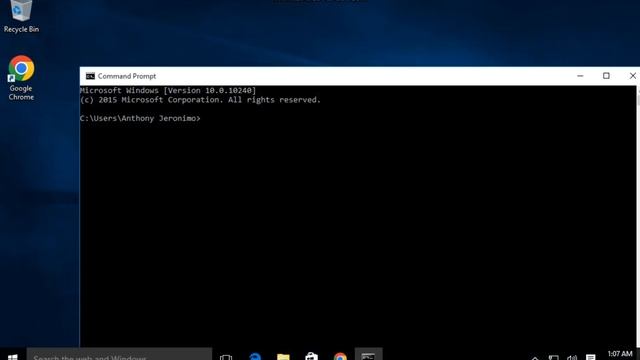The image size is (640, 360).
Task: Minimize the Command Prompt window
Action: tap(580, 76)
